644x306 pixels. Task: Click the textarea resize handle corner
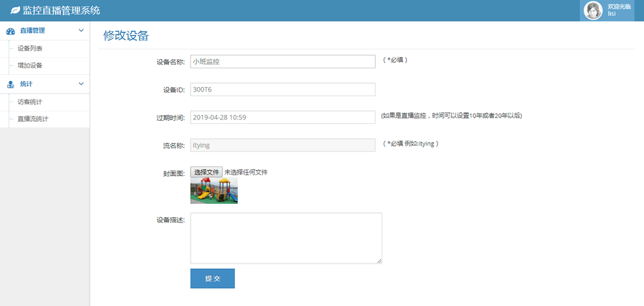(x=379, y=261)
